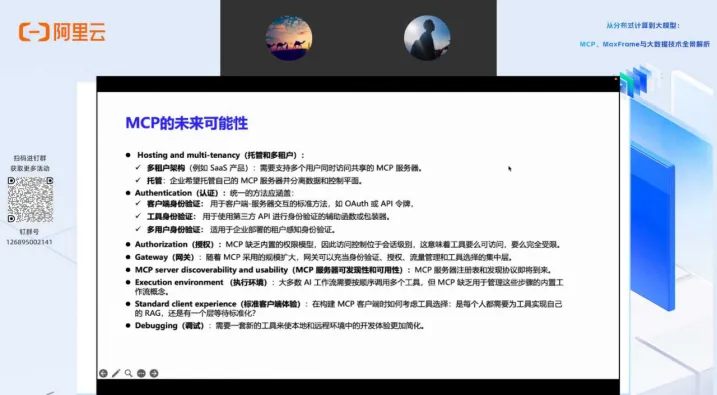Click the 扫码进钉群 caption text

pyautogui.click(x=30, y=158)
